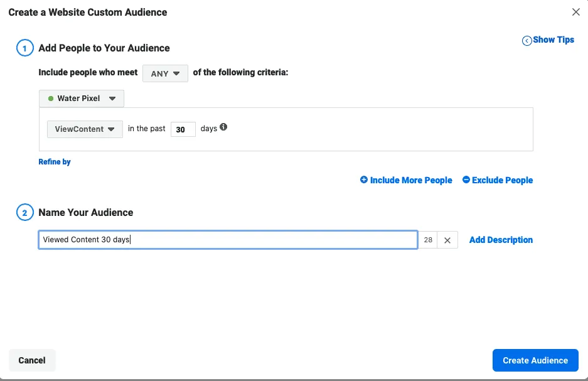Click the character counter showing 28
The width and height of the screenshot is (588, 381).
[x=428, y=240]
